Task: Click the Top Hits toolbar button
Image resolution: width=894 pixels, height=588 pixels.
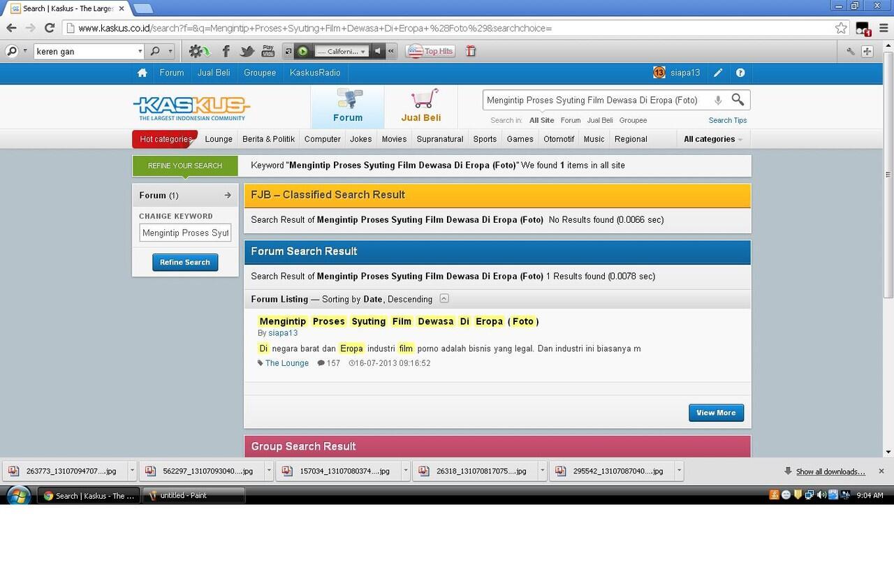Action: pos(430,51)
